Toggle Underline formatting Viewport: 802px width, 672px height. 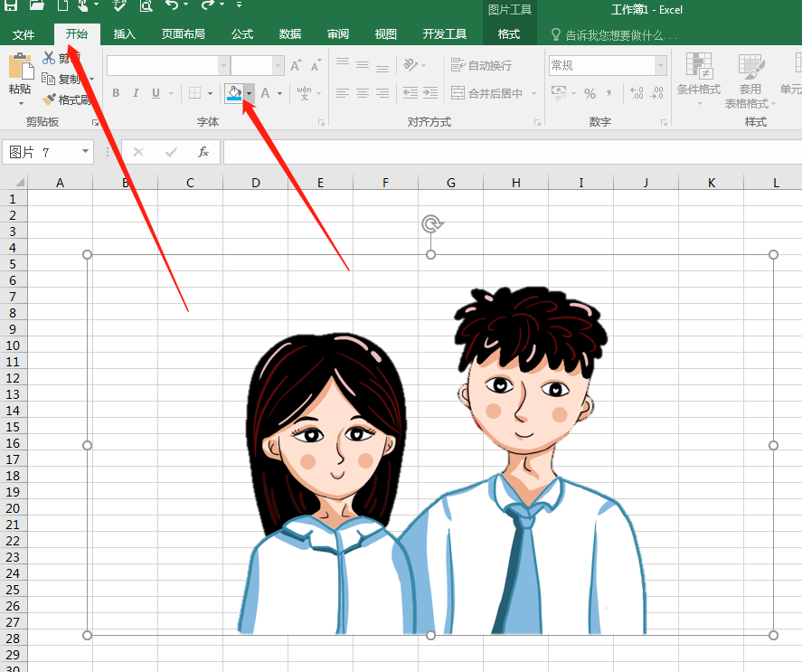156,93
